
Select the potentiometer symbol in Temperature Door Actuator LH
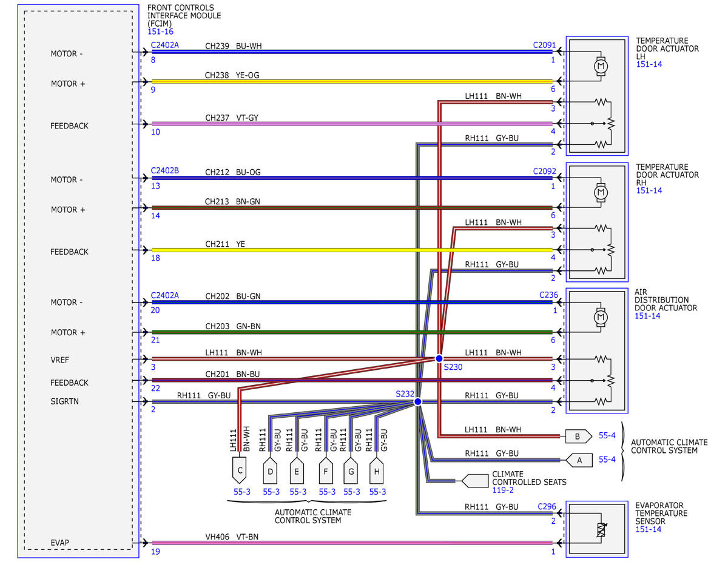pos(610,124)
